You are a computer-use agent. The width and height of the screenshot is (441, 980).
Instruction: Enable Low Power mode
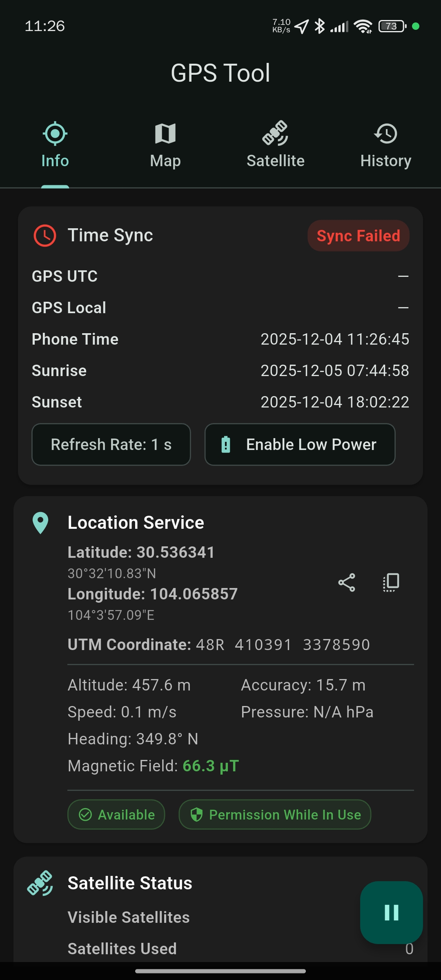pyautogui.click(x=300, y=444)
